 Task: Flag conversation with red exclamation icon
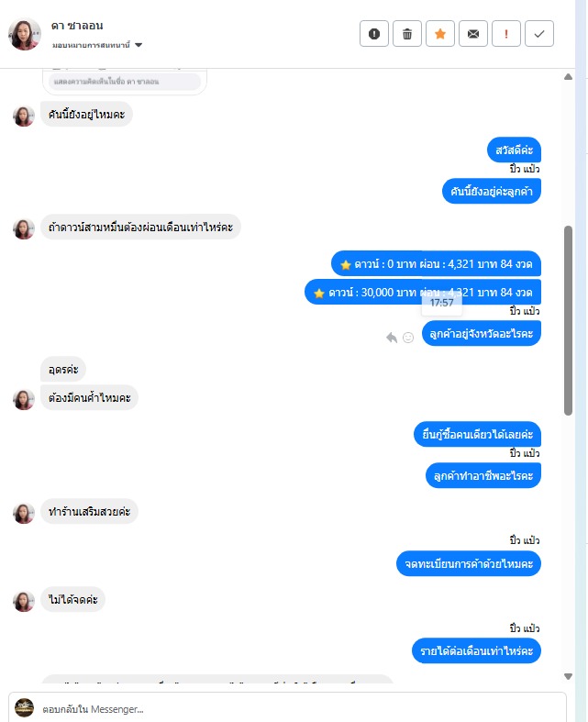pyautogui.click(x=506, y=34)
